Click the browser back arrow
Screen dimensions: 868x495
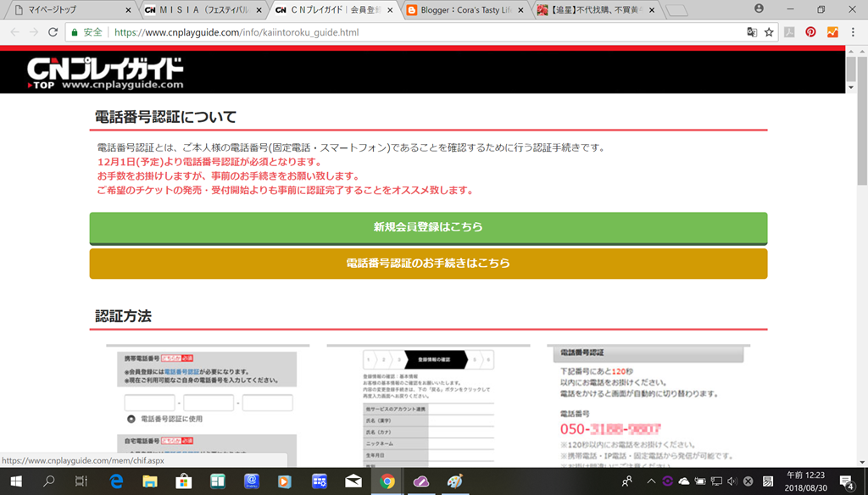(15, 32)
